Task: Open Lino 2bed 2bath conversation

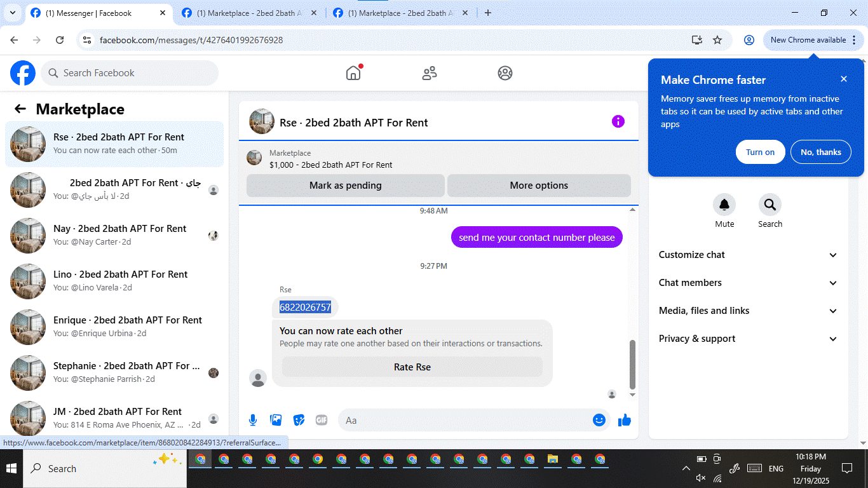Action: click(114, 281)
